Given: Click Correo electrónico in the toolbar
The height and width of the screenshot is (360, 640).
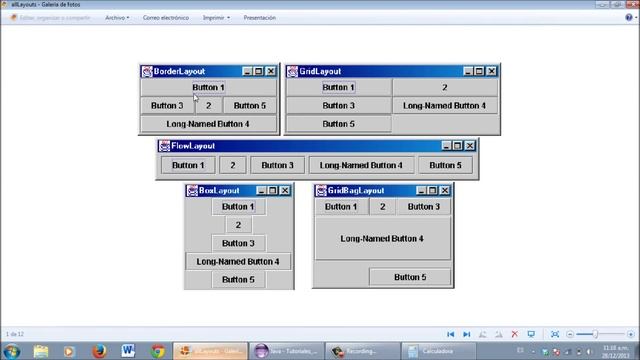Looking at the screenshot, I should click(x=166, y=18).
